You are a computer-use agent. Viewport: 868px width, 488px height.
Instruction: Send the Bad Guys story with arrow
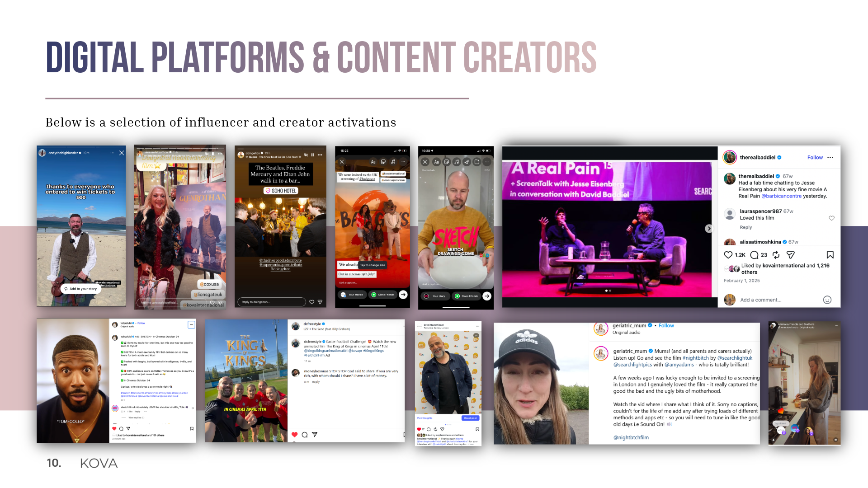click(403, 295)
